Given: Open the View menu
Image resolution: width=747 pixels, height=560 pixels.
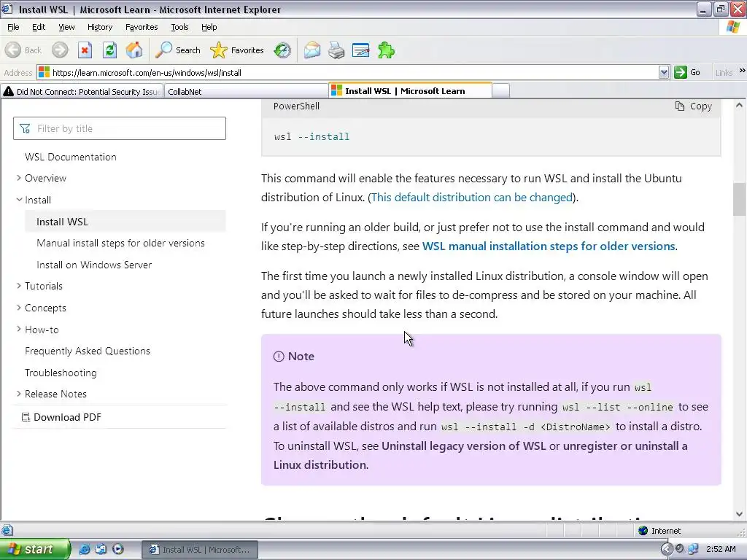Looking at the screenshot, I should tap(66, 27).
